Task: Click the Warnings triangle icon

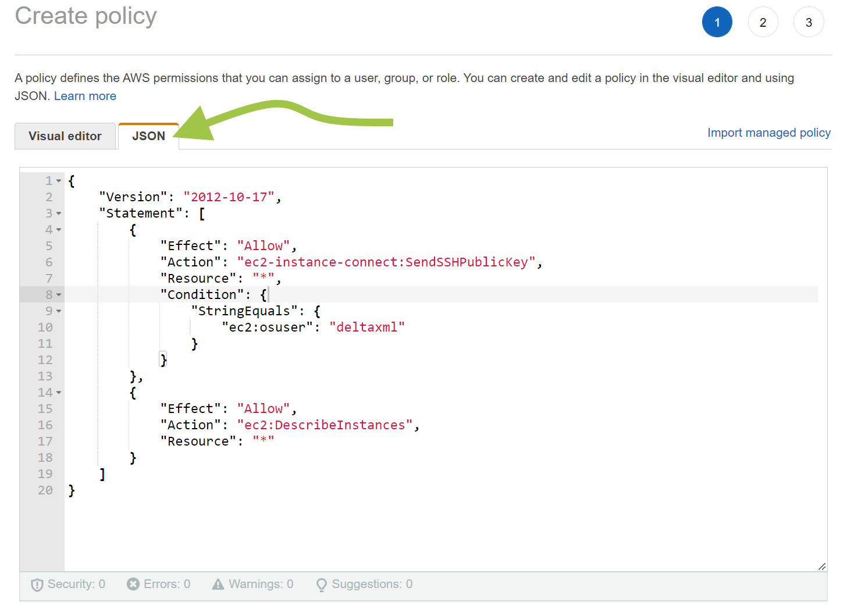Action: (218, 584)
